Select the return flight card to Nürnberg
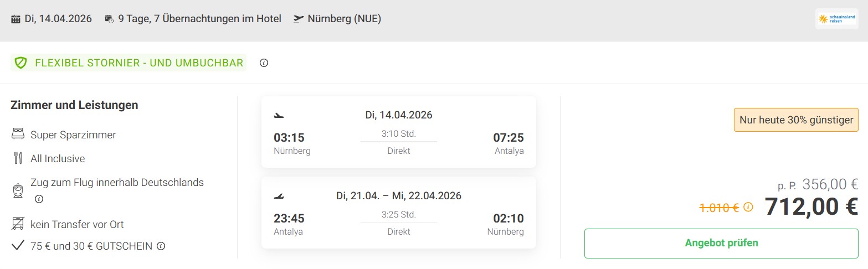The height and width of the screenshot is (269, 868). 398,213
